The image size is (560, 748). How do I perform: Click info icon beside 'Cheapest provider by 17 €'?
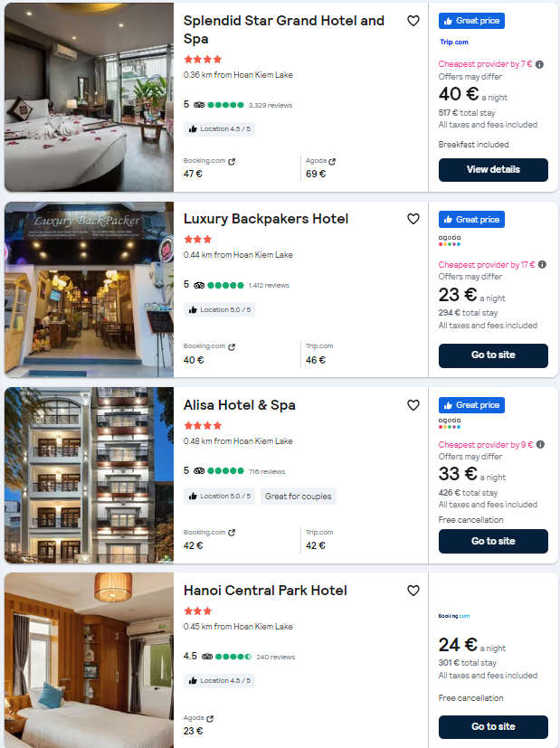(542, 264)
